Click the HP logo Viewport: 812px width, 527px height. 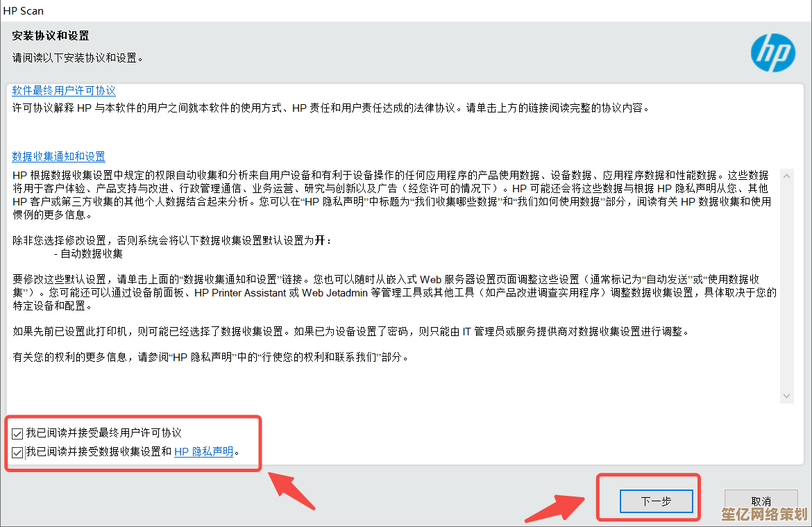(x=773, y=53)
